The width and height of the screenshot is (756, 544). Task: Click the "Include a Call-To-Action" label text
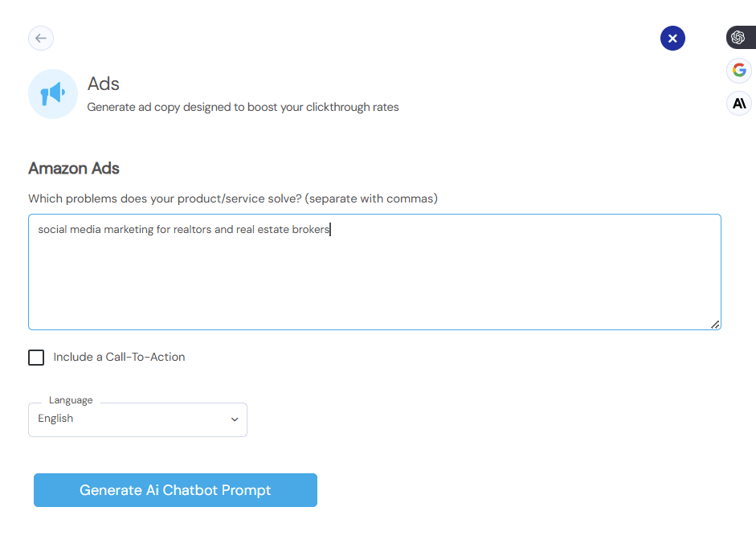tap(119, 358)
